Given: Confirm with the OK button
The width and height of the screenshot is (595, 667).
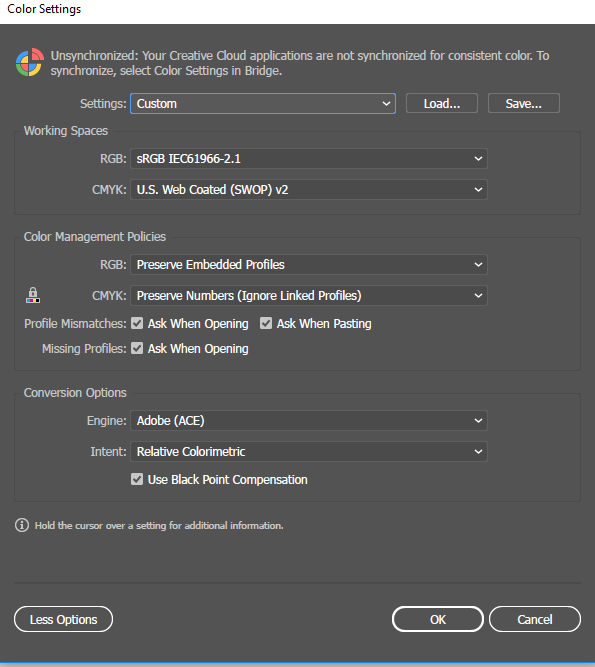Looking at the screenshot, I should click(438, 619).
